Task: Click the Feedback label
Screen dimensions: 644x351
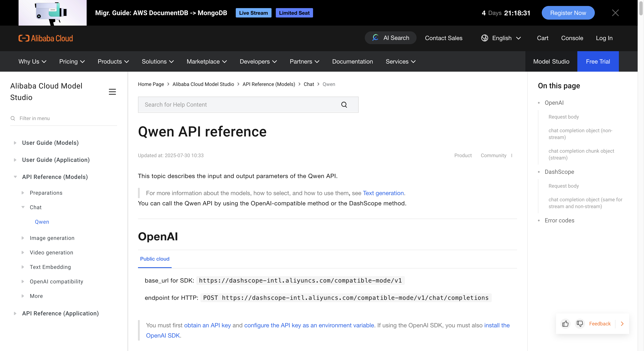Action: (600, 324)
